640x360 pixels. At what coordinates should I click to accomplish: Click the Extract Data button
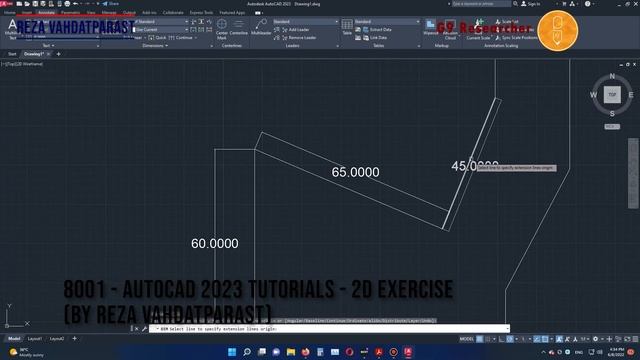[377, 30]
